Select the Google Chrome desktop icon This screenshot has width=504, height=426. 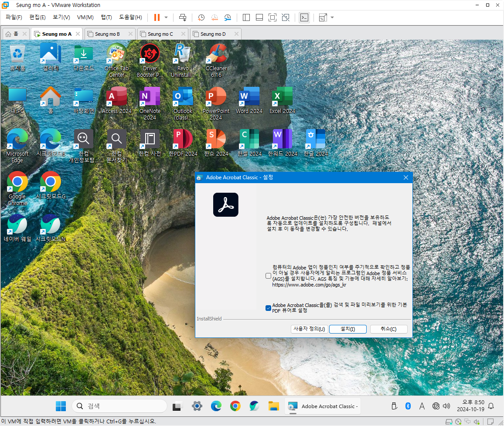[17, 189]
